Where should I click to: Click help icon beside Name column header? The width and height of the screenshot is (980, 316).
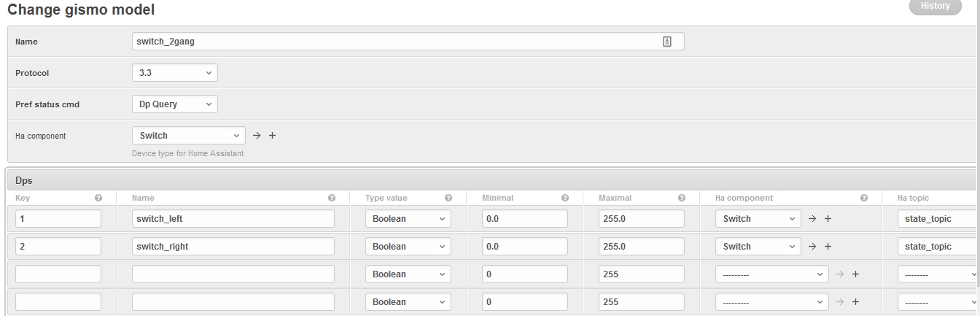tap(332, 198)
